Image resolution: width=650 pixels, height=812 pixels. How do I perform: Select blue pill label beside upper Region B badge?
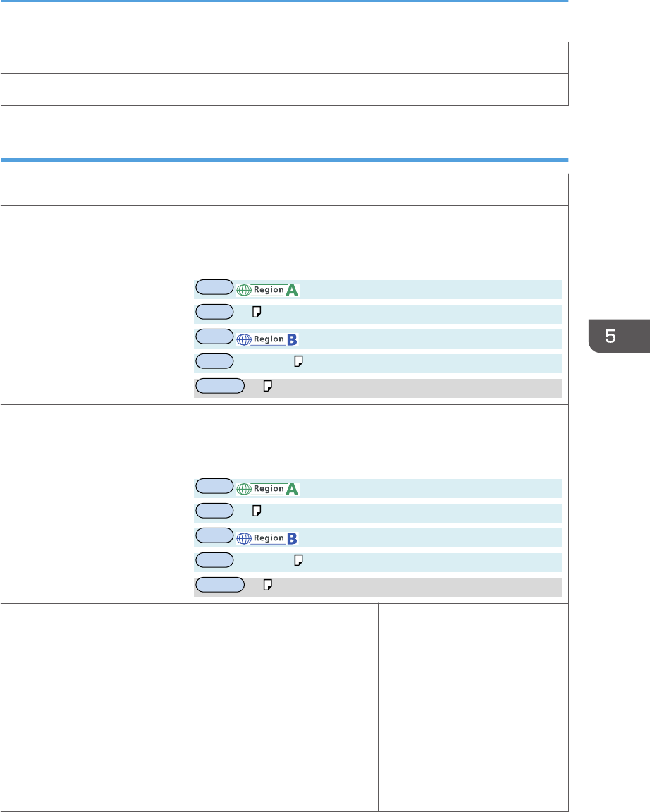(x=214, y=337)
